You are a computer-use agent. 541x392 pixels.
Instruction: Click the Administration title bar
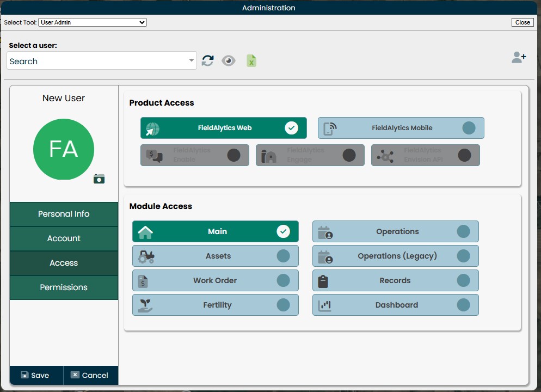click(269, 8)
